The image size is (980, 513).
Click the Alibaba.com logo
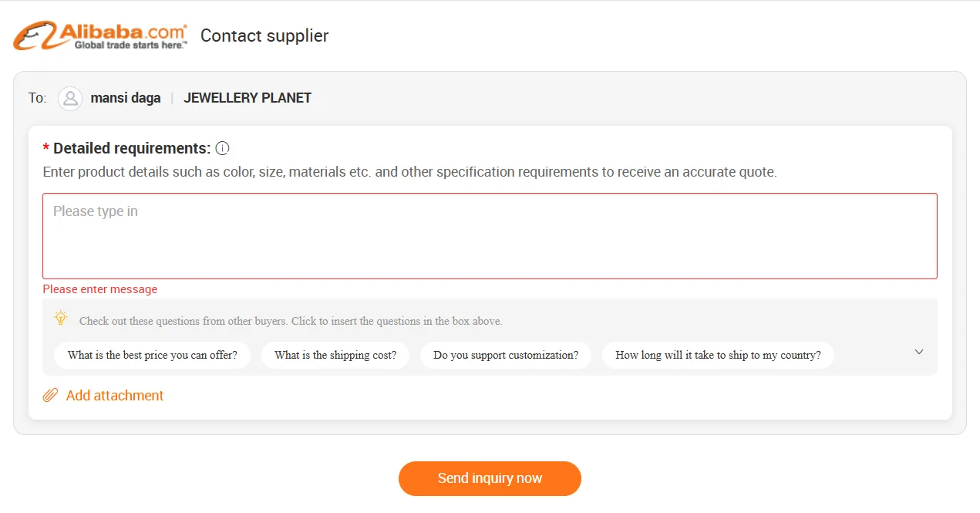(100, 35)
